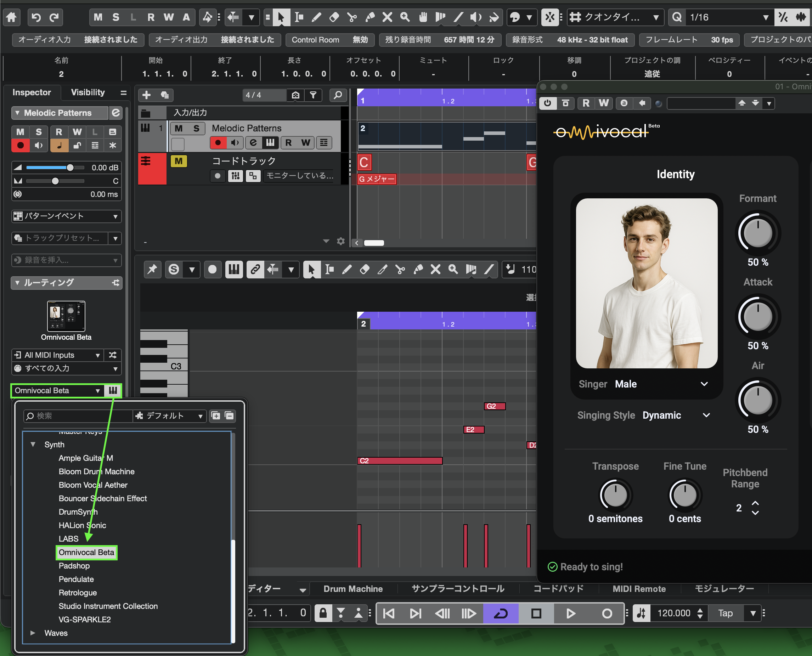The height and width of the screenshot is (656, 812).
Task: Toggle the Omnivocal plugin power button
Action: 547,103
